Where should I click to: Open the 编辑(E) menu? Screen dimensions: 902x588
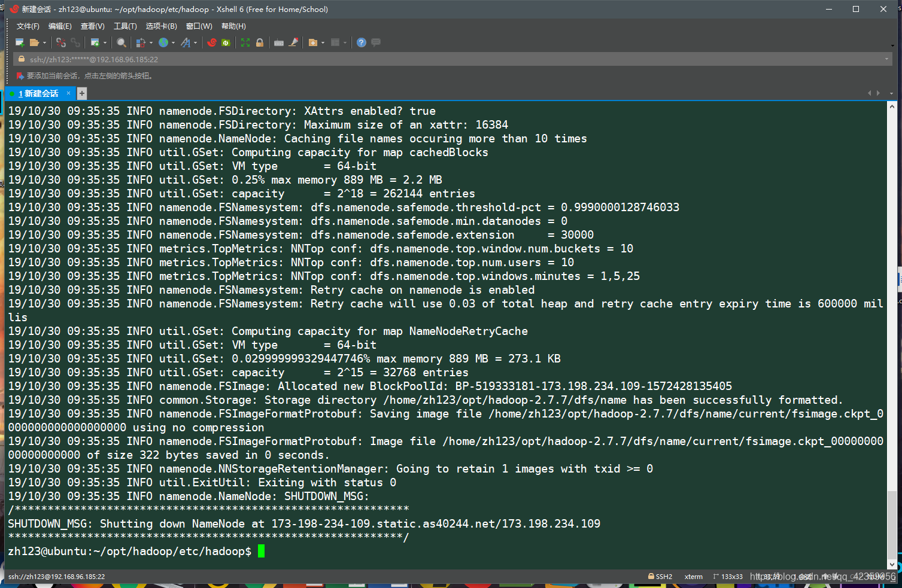click(x=60, y=26)
